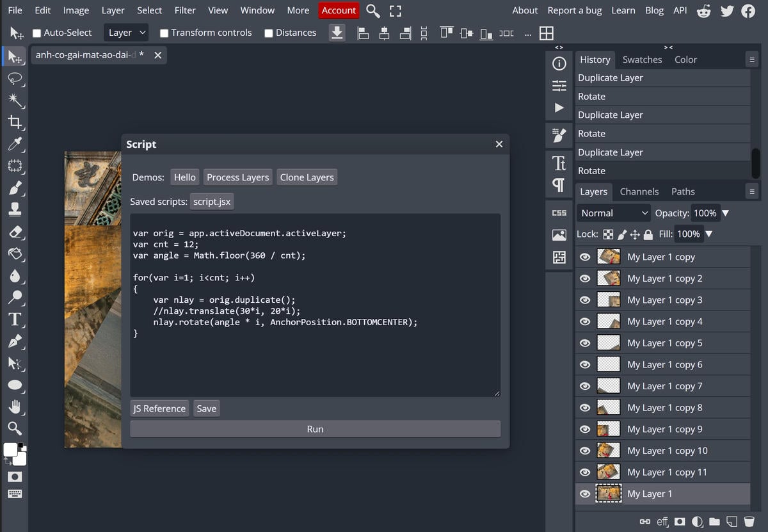Viewport: 768px width, 532px height.
Task: Select the Magic Wand tool
Action: (15, 100)
